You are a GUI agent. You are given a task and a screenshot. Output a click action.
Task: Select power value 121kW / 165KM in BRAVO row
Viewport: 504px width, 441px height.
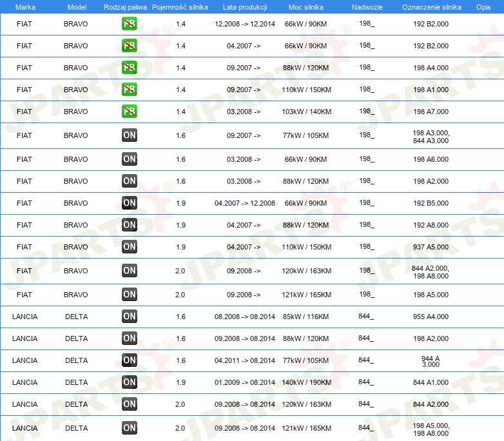coord(306,295)
